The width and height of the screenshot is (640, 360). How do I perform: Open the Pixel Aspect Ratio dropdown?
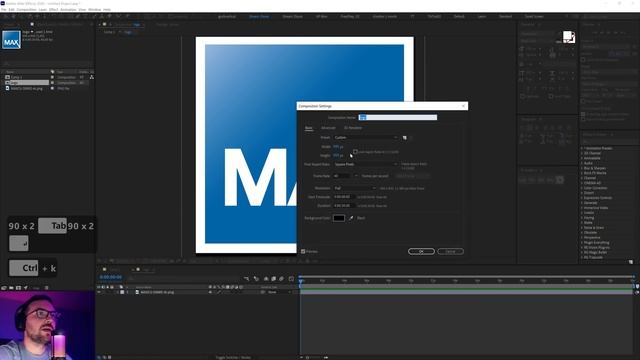tap(366, 164)
